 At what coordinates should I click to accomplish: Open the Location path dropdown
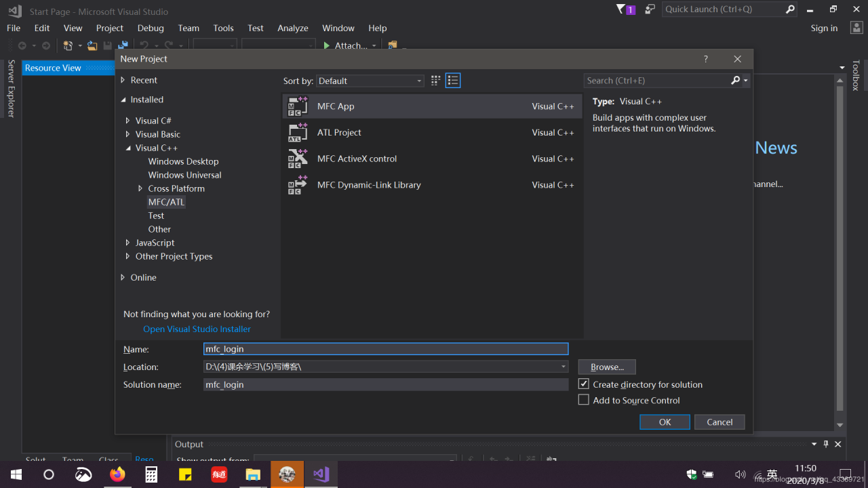[564, 367]
